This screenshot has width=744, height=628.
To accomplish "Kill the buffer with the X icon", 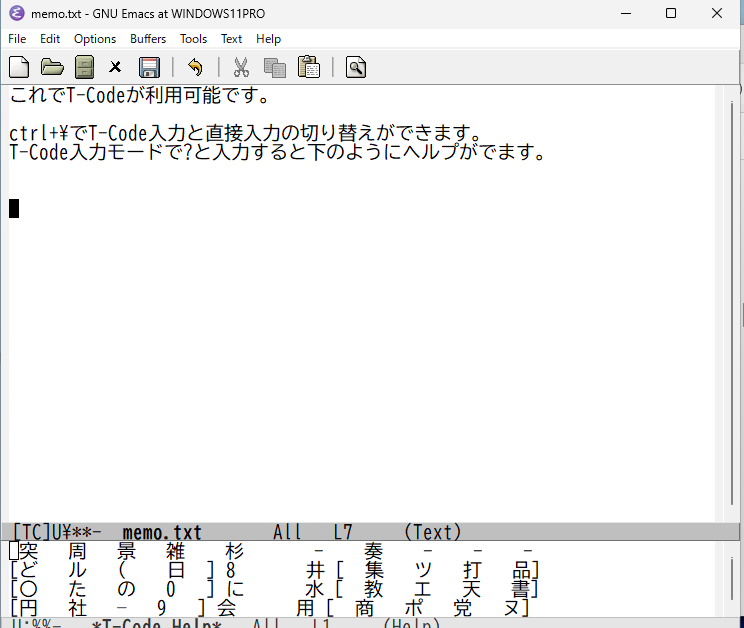I will coord(115,67).
